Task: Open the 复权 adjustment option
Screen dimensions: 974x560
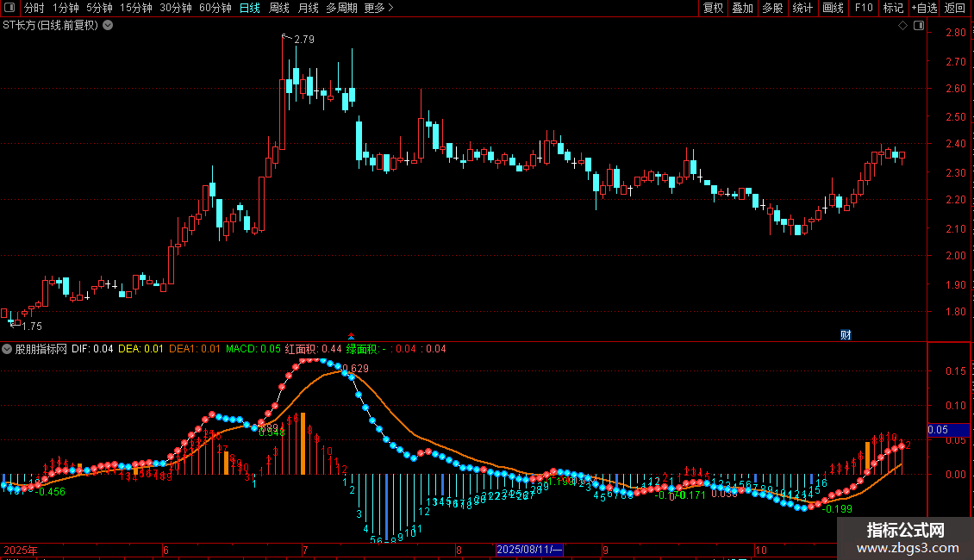Action: tap(713, 8)
